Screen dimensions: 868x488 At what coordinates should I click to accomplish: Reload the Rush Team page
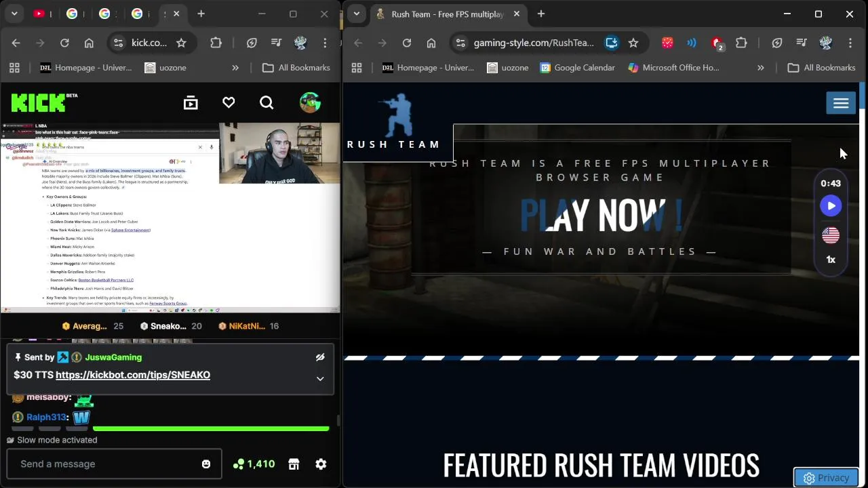[407, 43]
